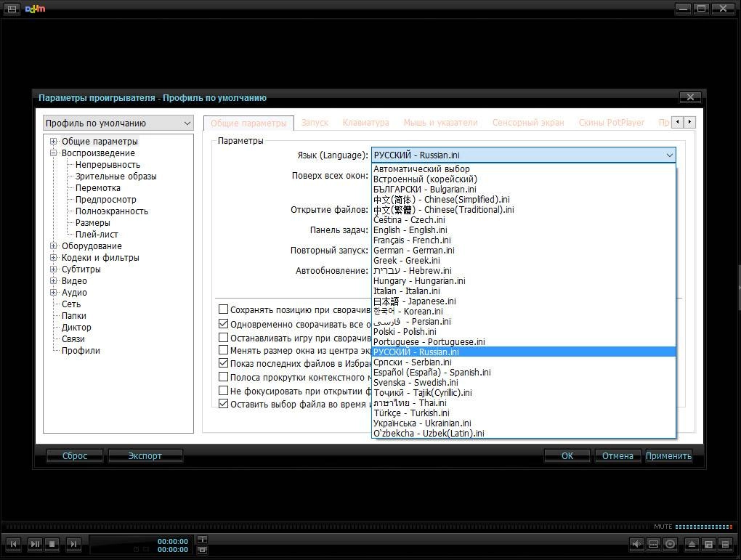Click the playlist lines icon at bottom right

point(725,544)
